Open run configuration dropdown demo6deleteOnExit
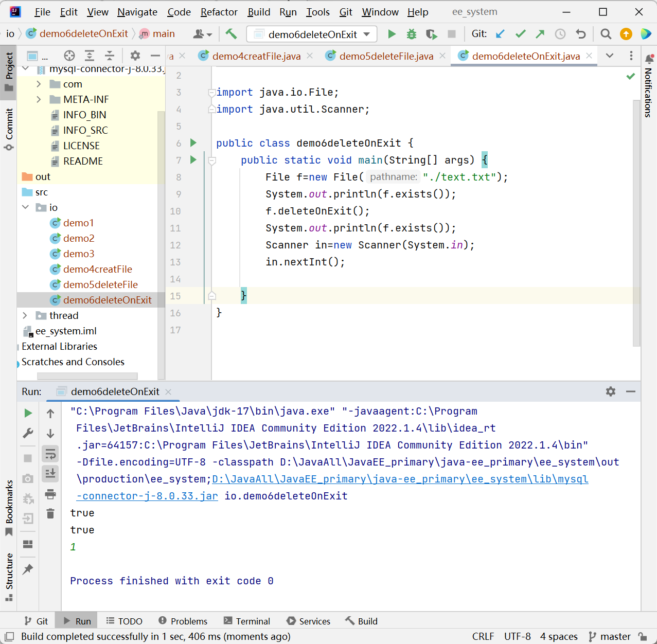The width and height of the screenshot is (657, 644). [312, 34]
